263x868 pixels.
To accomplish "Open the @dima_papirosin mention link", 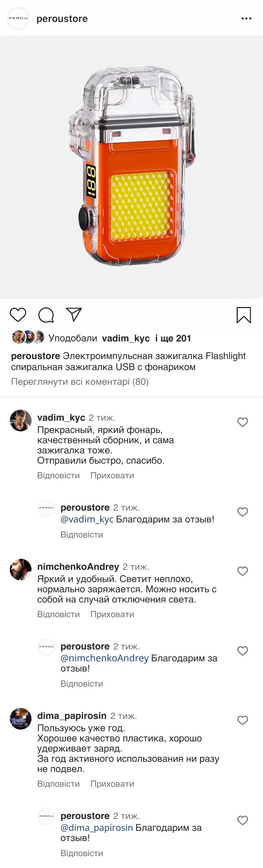I will (x=97, y=828).
